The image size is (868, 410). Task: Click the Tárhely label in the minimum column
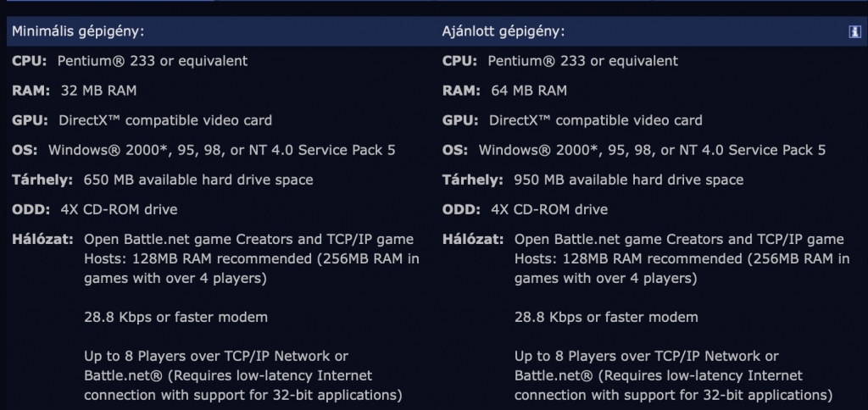[x=42, y=180]
